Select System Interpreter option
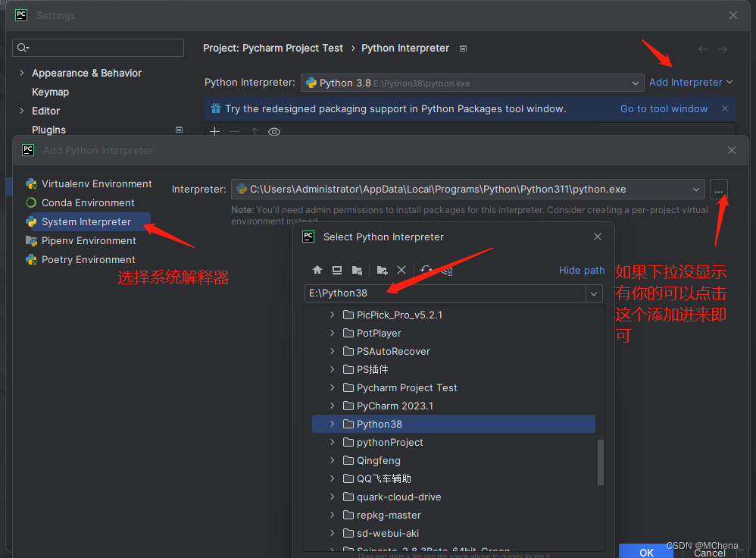 (x=86, y=221)
